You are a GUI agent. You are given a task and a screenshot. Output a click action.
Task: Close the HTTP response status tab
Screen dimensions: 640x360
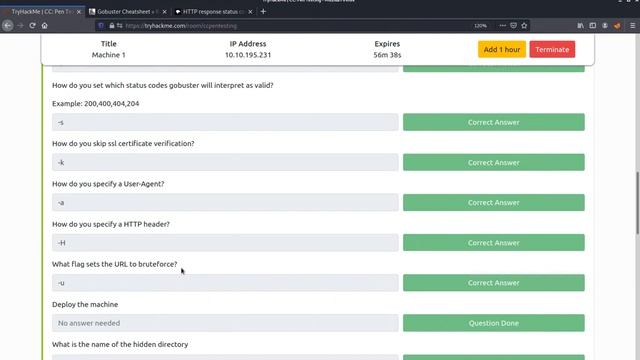click(x=250, y=12)
